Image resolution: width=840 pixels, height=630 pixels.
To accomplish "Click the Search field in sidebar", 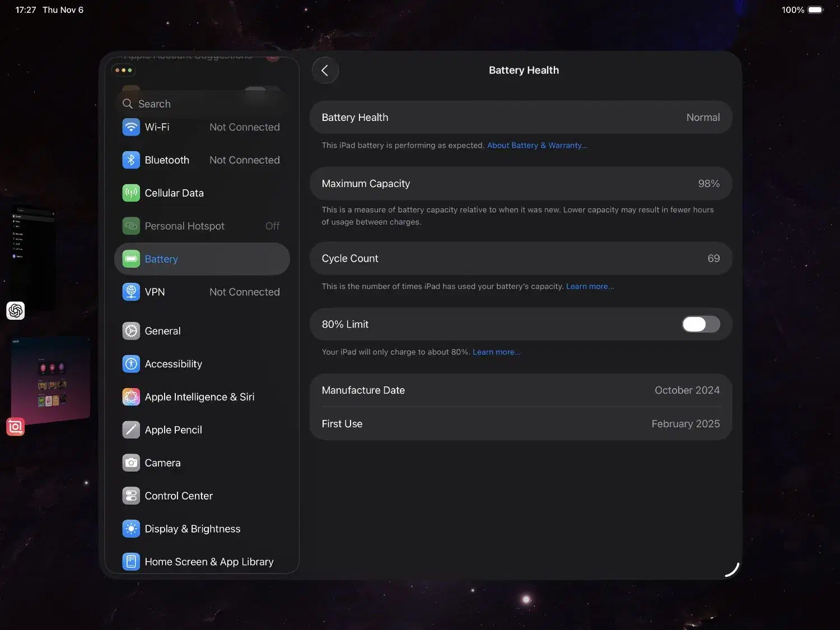I will [202, 104].
